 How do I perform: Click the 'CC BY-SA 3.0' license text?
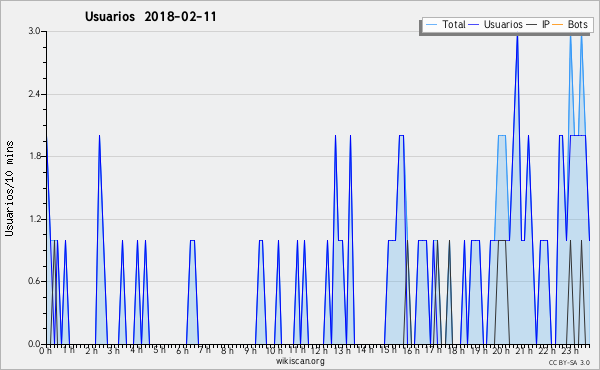click(x=569, y=362)
